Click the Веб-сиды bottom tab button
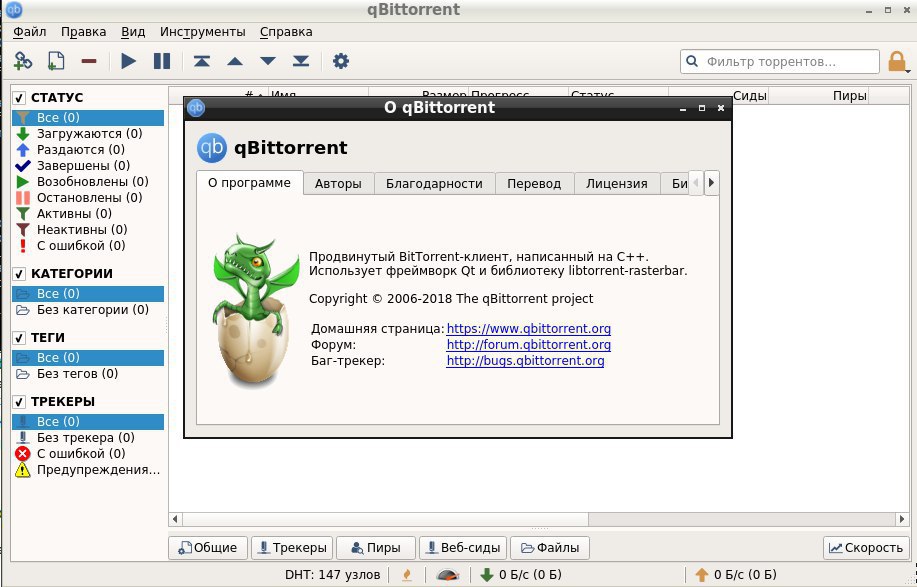 tap(463, 548)
